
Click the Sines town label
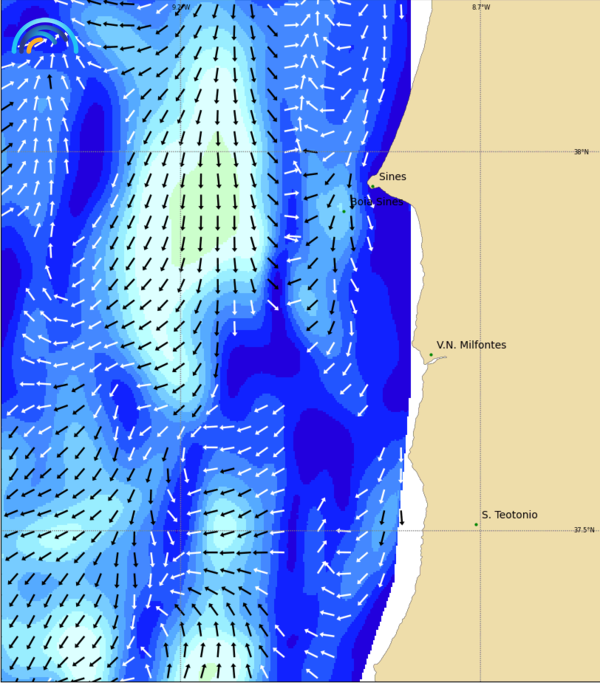coord(392,177)
